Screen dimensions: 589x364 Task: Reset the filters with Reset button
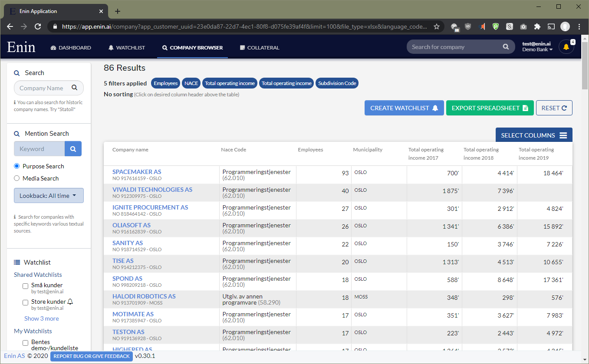[554, 108]
